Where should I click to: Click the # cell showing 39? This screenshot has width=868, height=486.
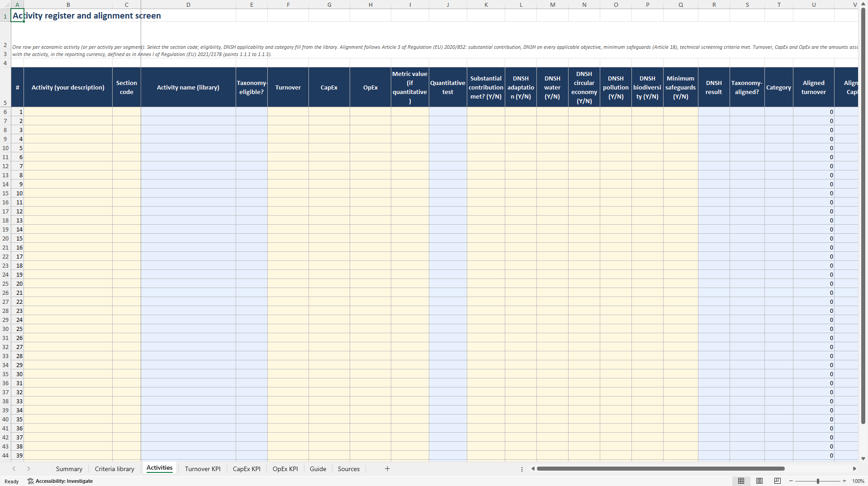[17, 455]
